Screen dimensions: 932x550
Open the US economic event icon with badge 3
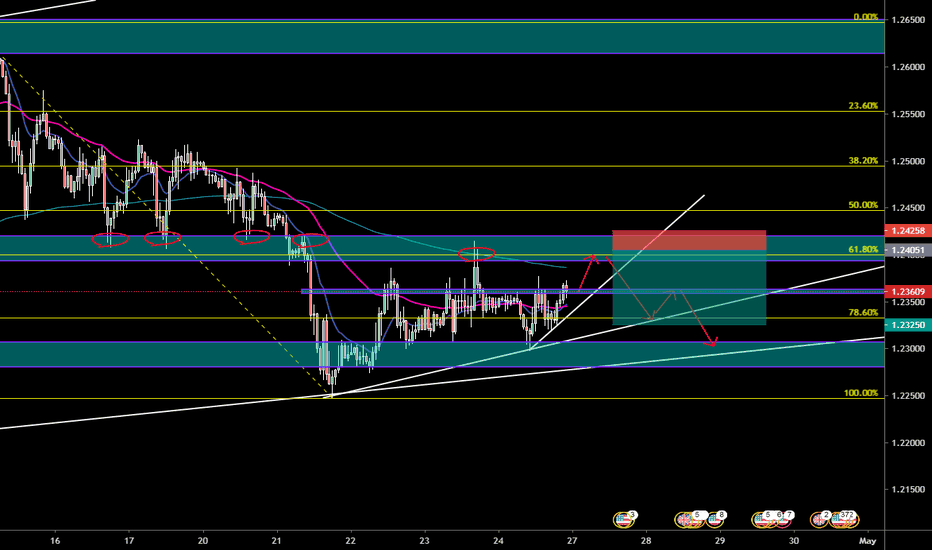[x=623, y=520]
